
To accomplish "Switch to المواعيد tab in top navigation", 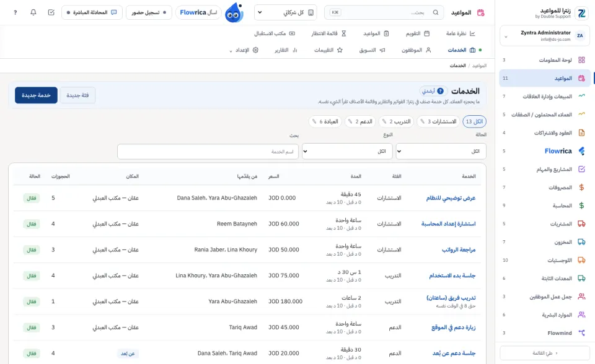I will pyautogui.click(x=376, y=33).
